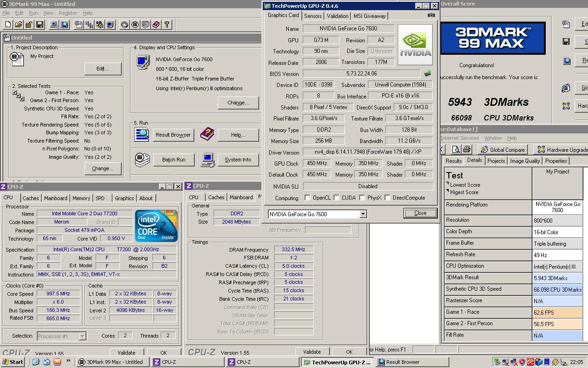Click the print preview magnifier icon in Result Browser
The width and height of the screenshot is (588, 368).
tap(456, 149)
